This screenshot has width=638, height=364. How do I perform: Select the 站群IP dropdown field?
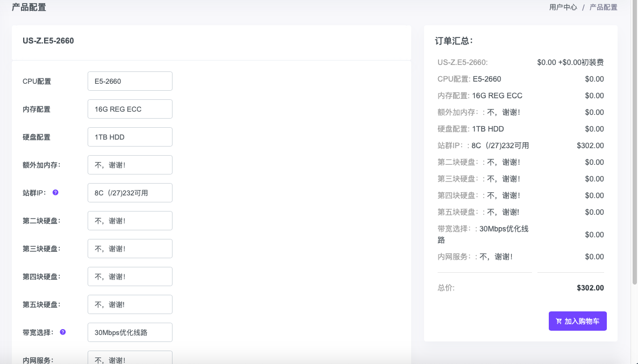pyautogui.click(x=130, y=193)
